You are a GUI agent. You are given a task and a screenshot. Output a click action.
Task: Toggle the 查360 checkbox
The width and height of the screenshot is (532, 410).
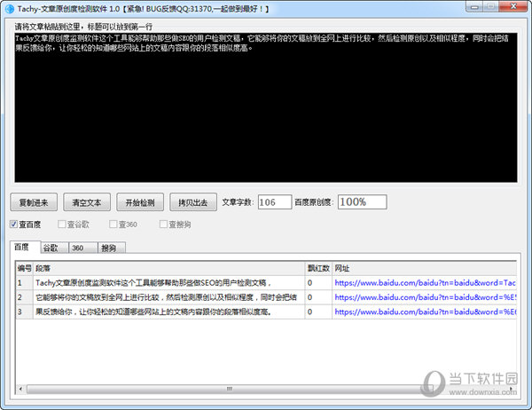[x=113, y=225]
